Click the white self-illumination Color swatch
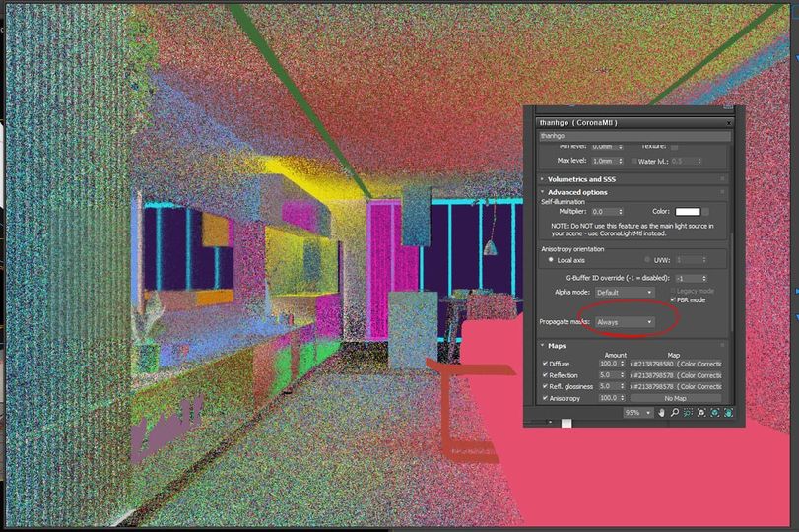This screenshot has height=532, width=799. click(687, 212)
